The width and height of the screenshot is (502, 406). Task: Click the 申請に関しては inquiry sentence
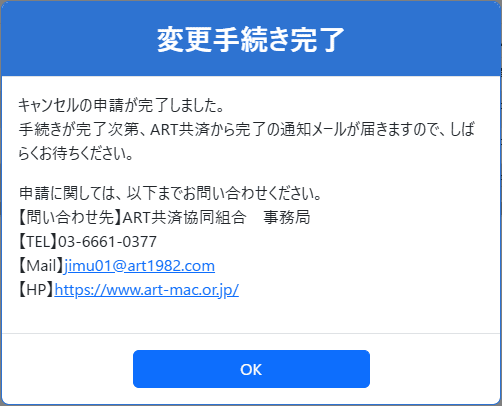pyautogui.click(x=170, y=193)
